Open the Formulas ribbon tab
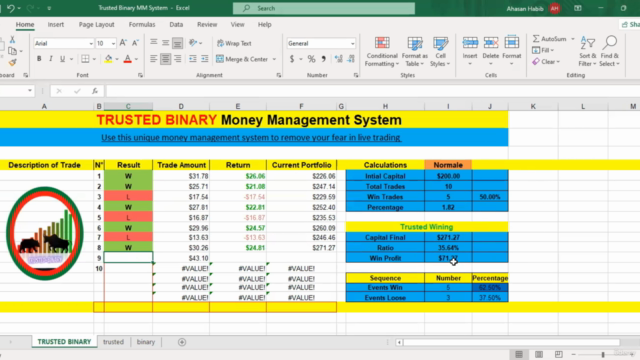Viewport: 640px width, 360px height. 142,24
